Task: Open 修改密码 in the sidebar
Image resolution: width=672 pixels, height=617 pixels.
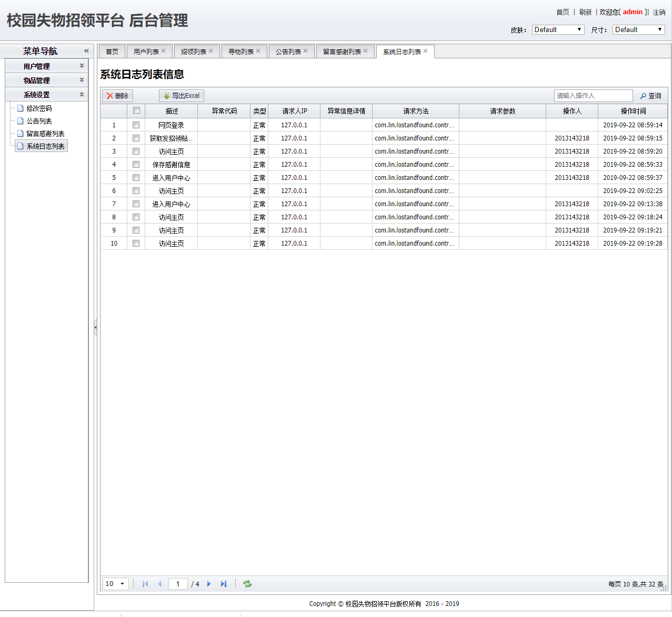Action: 39,108
